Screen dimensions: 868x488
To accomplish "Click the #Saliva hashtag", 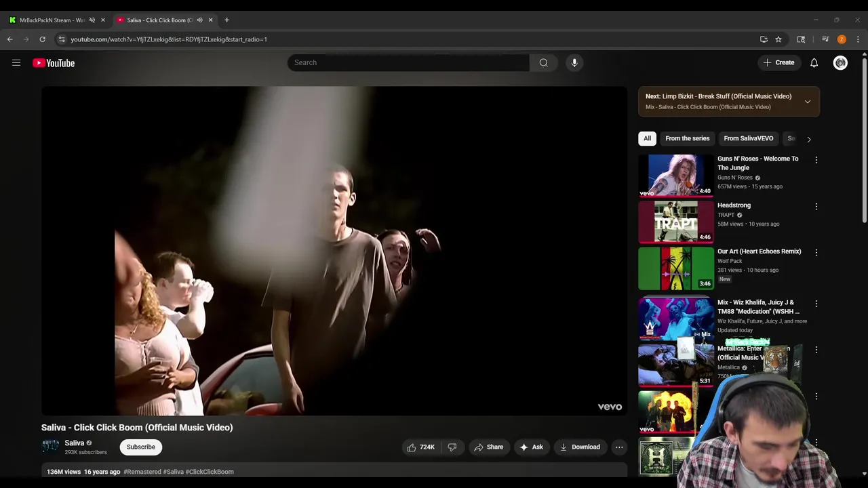I will 173,472.
